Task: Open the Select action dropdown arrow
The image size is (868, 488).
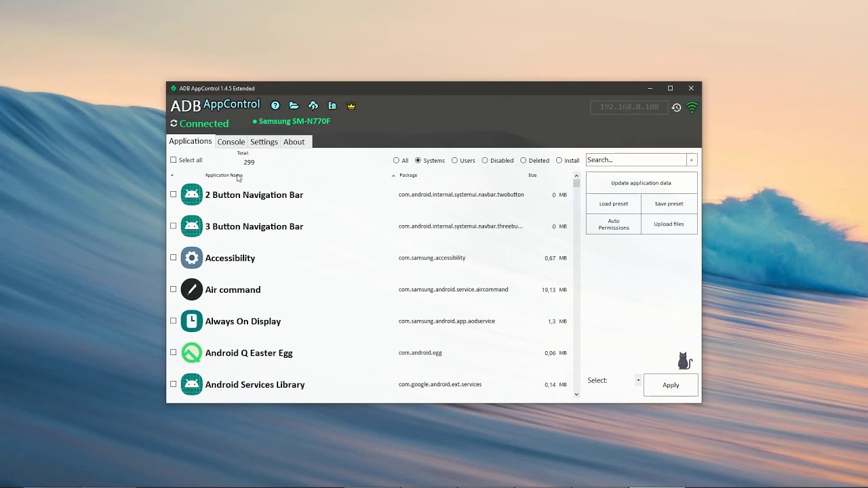Action: pyautogui.click(x=638, y=380)
